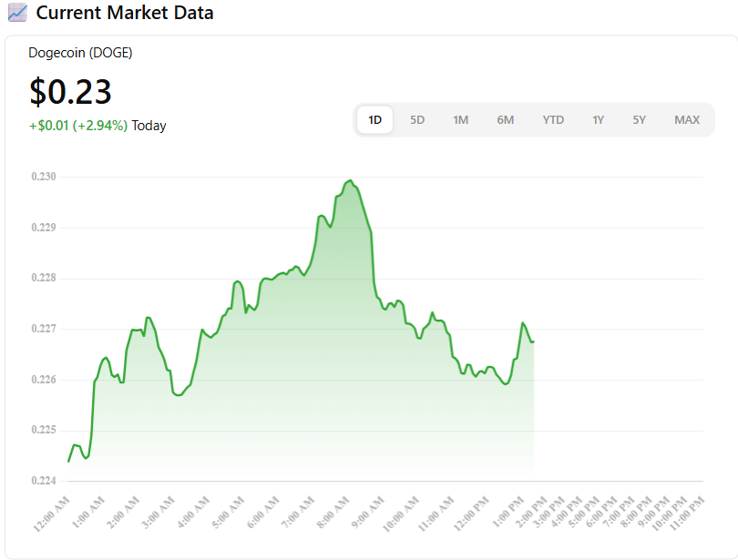Click the 8:00 AM x-axis label
Image resolution: width=738 pixels, height=560 pixels.
[333, 513]
